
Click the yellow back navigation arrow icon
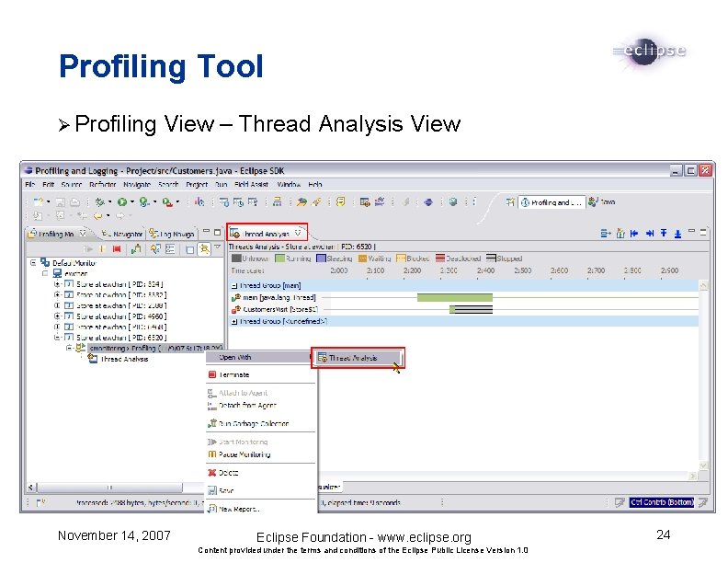click(x=97, y=215)
